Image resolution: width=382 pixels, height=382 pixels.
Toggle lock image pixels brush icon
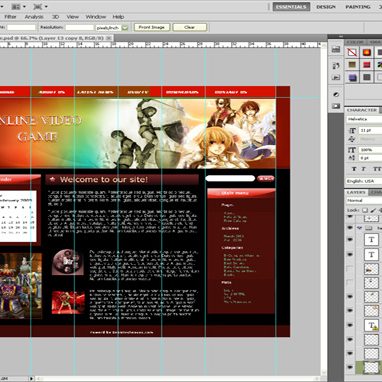373,210
